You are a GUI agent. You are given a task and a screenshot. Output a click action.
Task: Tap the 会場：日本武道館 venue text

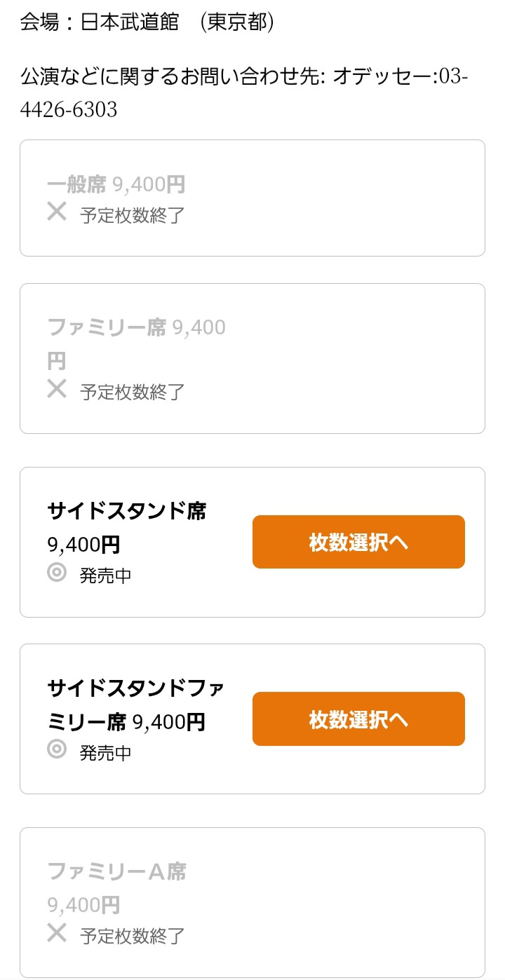[147, 22]
